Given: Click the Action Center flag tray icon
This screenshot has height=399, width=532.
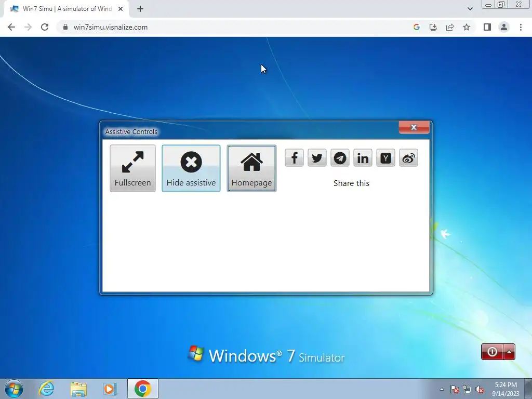Looking at the screenshot, I should point(455,390).
